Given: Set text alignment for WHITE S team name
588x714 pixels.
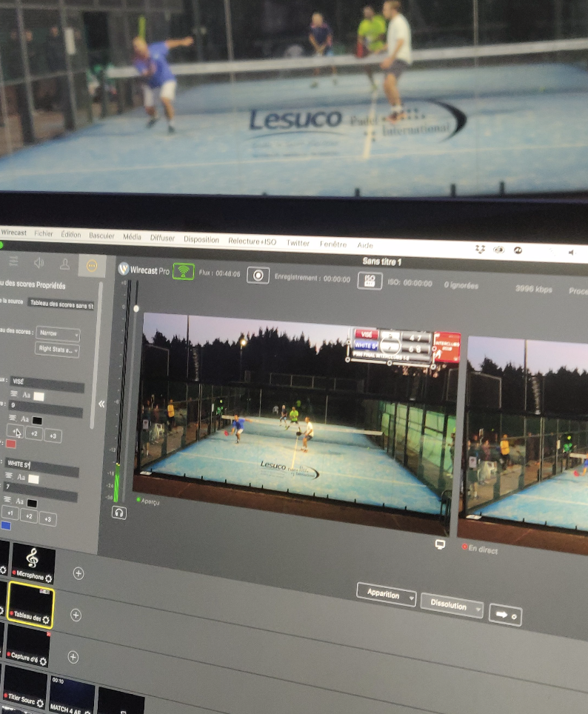Looking at the screenshot, I should [x=9, y=476].
